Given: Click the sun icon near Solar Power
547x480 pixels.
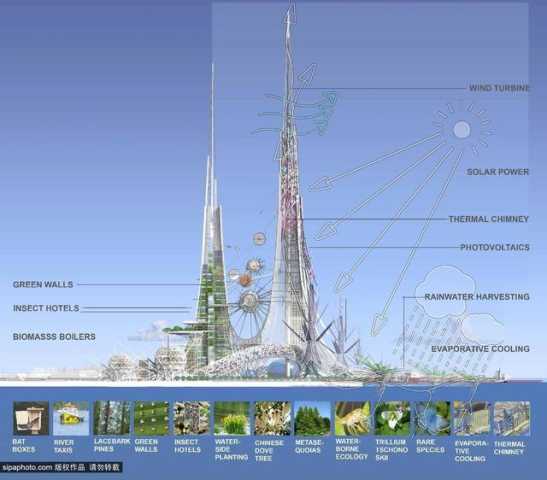Looking at the screenshot, I should pyautogui.click(x=462, y=130).
